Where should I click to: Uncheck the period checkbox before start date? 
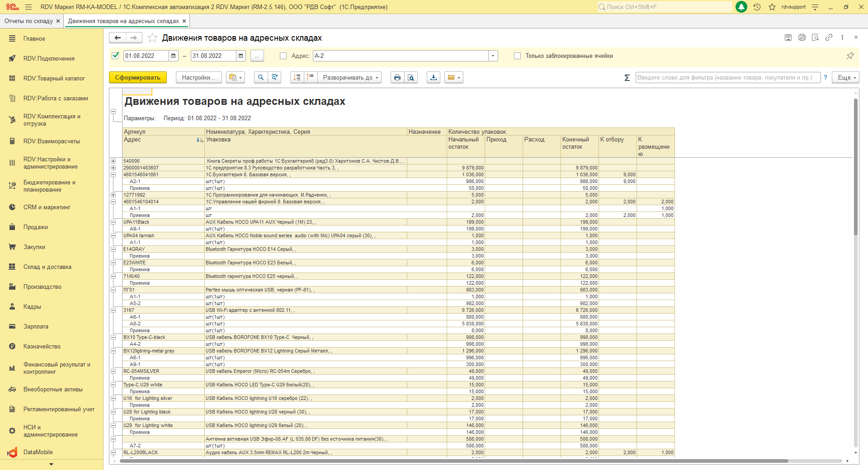click(116, 56)
